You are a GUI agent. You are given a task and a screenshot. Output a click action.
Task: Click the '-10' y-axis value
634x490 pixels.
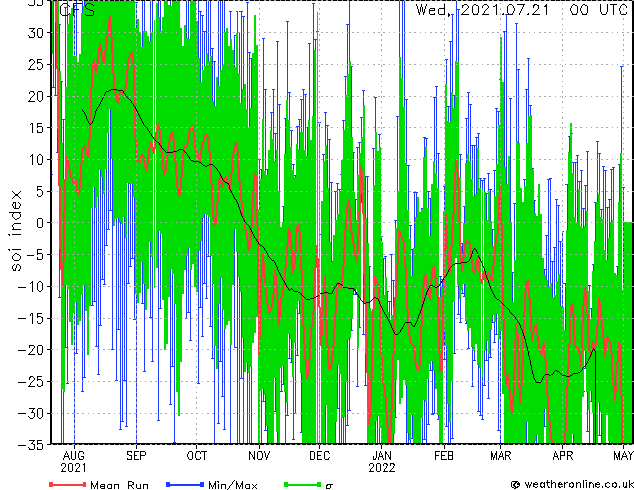coord(31,286)
